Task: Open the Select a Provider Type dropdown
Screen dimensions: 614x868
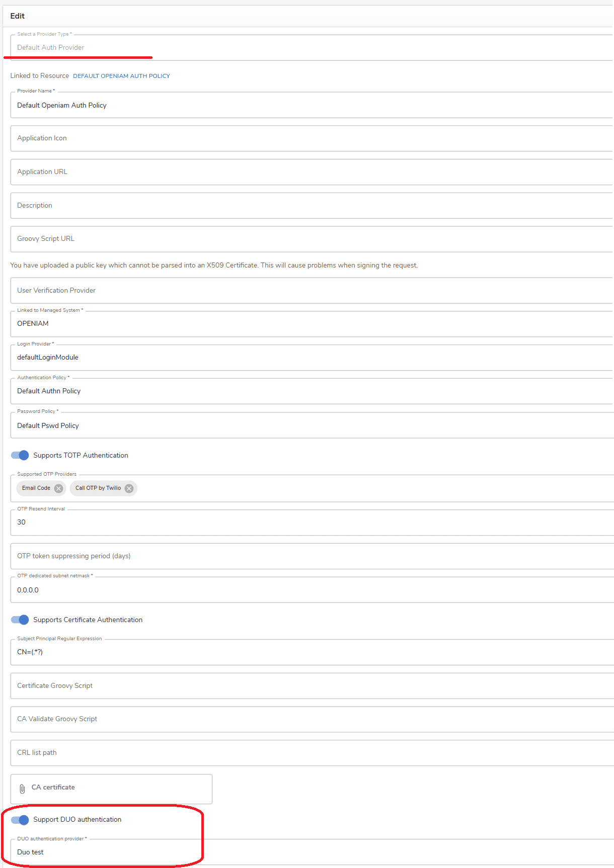Action: (x=312, y=47)
